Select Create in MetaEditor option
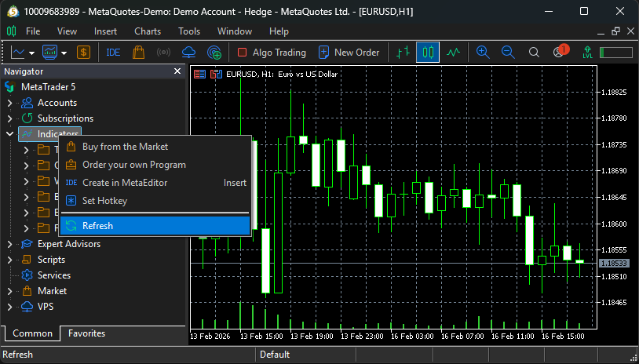The height and width of the screenshot is (364, 639). [124, 183]
